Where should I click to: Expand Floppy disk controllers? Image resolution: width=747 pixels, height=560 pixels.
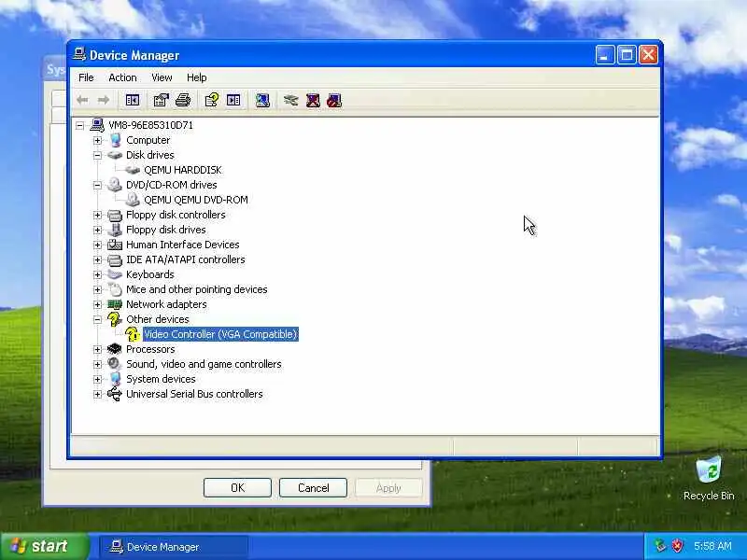98,216
